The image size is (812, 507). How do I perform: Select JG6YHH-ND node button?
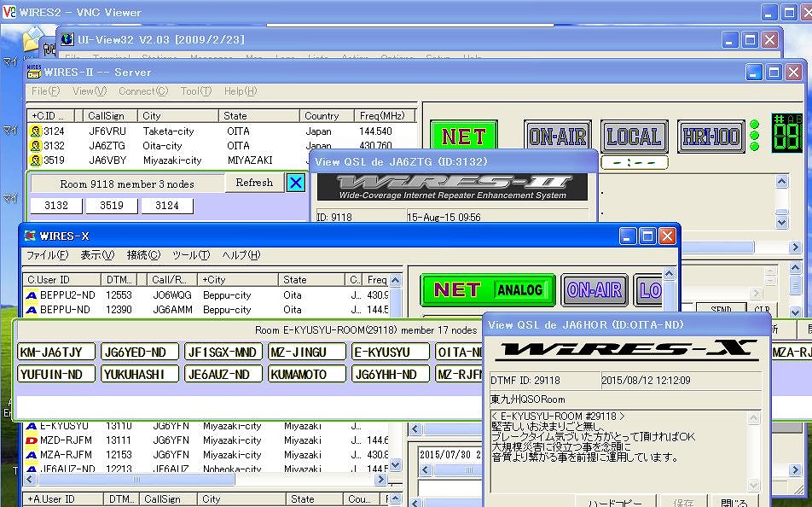coord(391,374)
